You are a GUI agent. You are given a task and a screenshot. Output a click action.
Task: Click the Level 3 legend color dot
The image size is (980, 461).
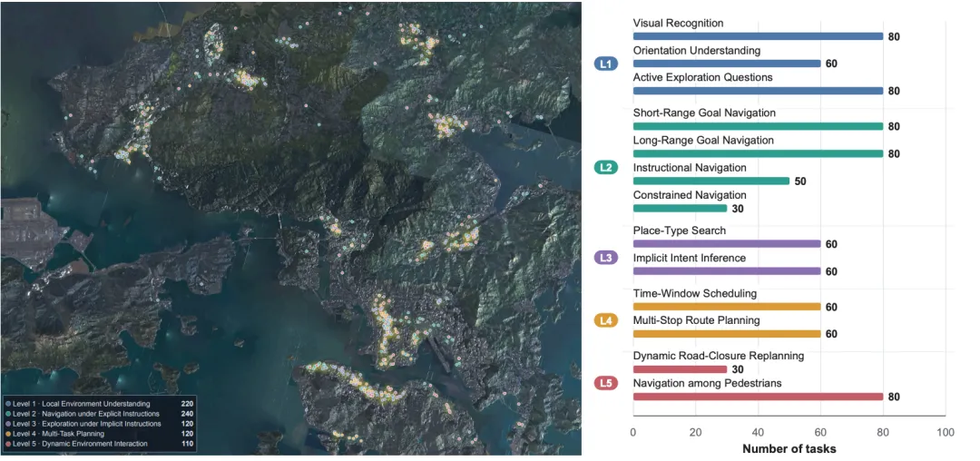7,424
